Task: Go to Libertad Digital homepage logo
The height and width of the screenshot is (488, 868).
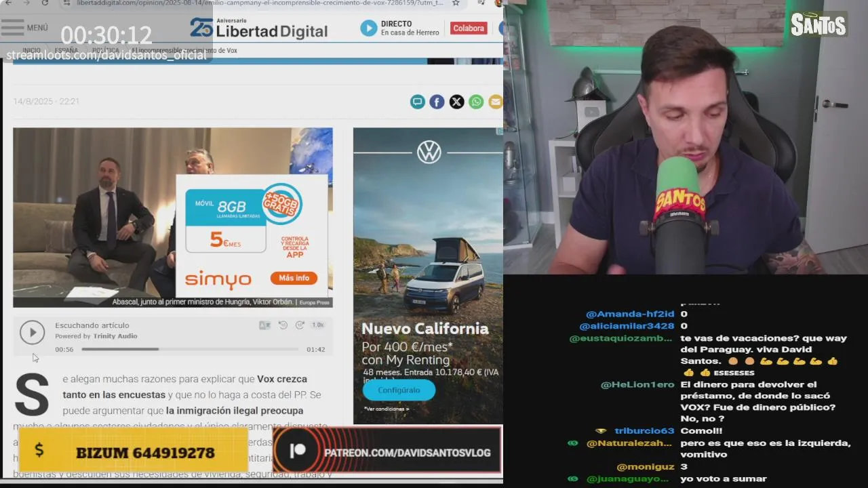Action: point(259,28)
